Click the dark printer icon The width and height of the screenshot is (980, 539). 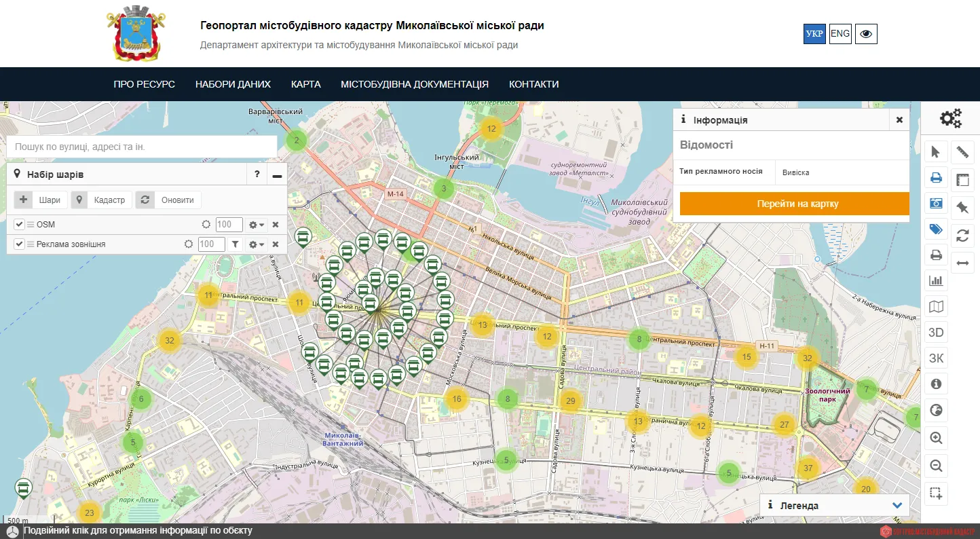(936, 255)
